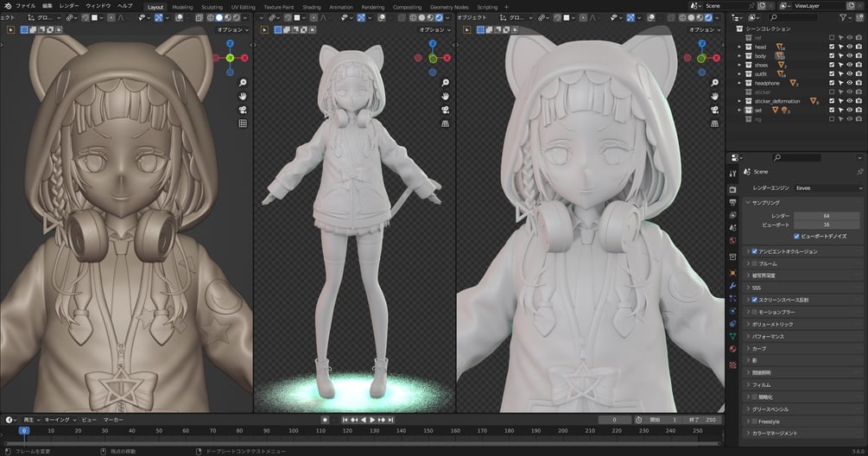Open the ファイル menu

click(25, 5)
